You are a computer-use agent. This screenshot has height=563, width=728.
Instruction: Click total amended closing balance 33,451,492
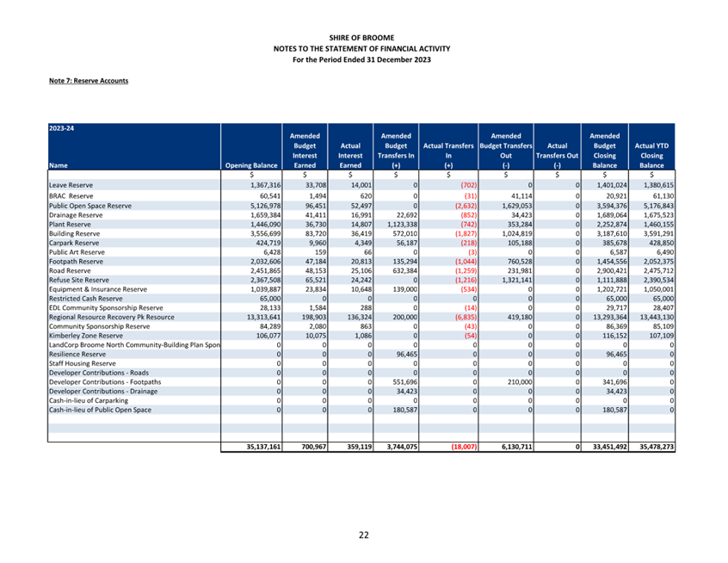(x=609, y=447)
